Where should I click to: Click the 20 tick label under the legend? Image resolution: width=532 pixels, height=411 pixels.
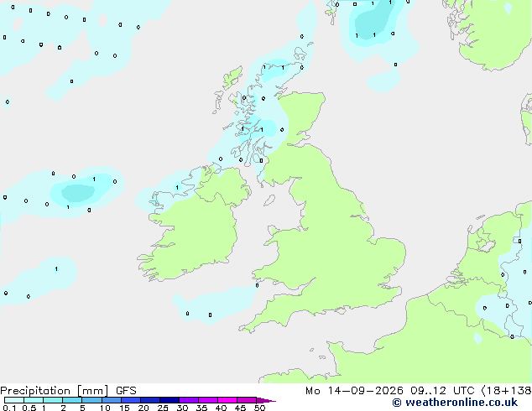(x=143, y=408)
